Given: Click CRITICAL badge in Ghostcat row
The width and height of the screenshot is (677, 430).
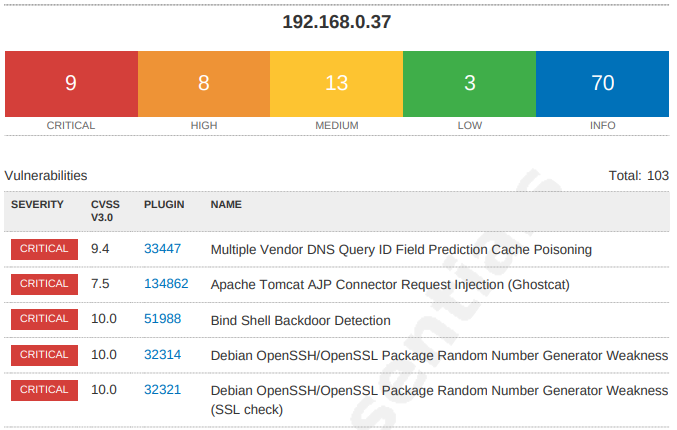Looking at the screenshot, I should click(44, 284).
